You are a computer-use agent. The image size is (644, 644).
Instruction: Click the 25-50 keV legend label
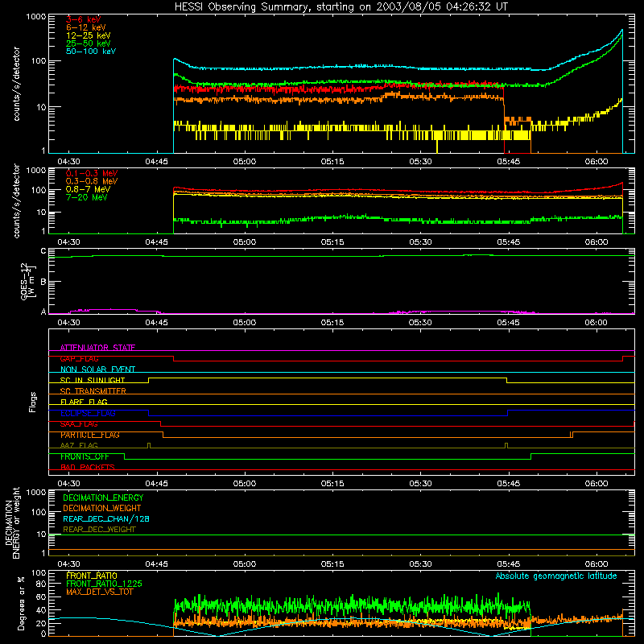tap(89, 43)
